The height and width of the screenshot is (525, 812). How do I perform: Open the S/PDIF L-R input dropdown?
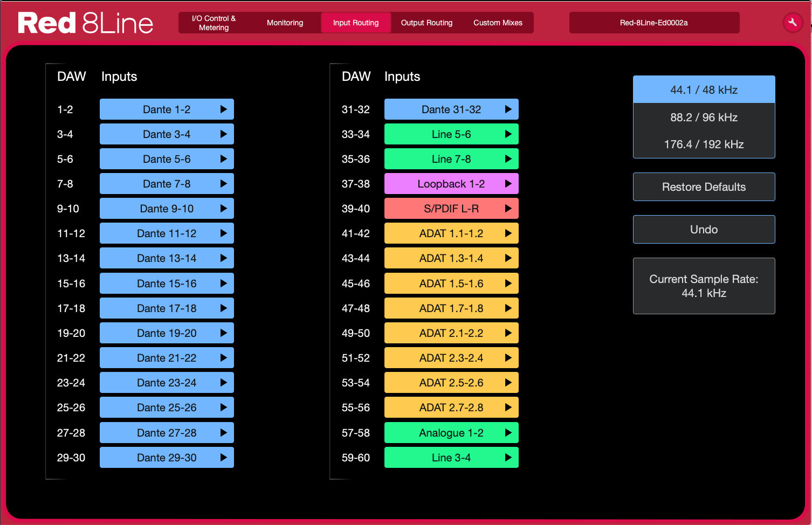click(x=451, y=209)
